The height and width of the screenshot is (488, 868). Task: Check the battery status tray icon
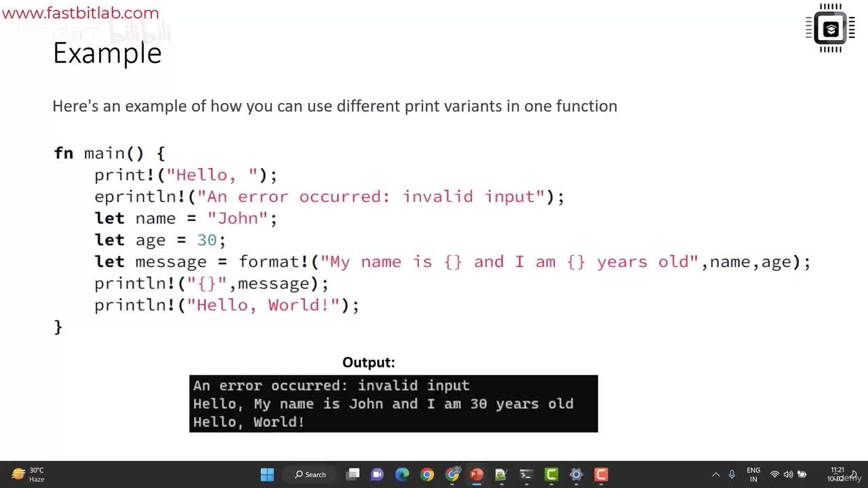click(x=802, y=474)
